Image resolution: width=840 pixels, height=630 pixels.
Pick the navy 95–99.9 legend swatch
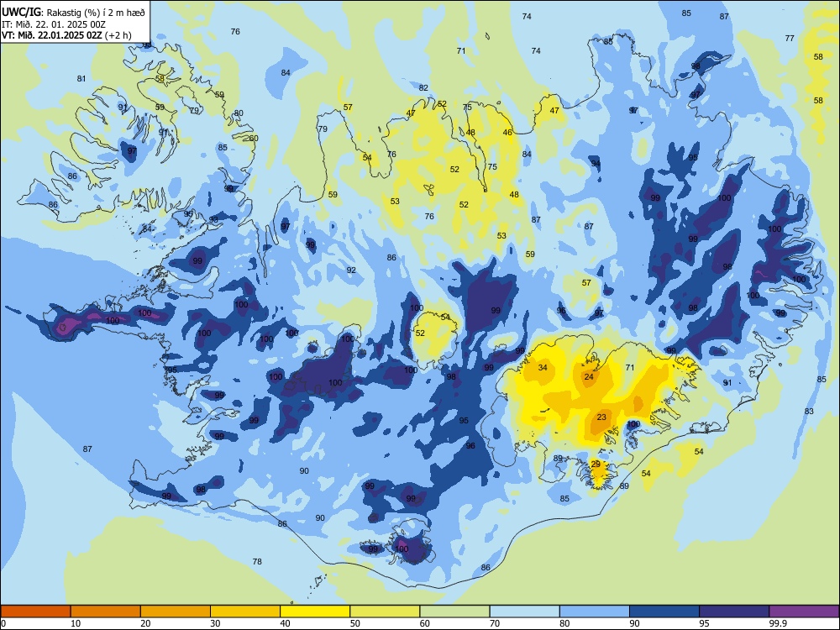[x=734, y=612]
